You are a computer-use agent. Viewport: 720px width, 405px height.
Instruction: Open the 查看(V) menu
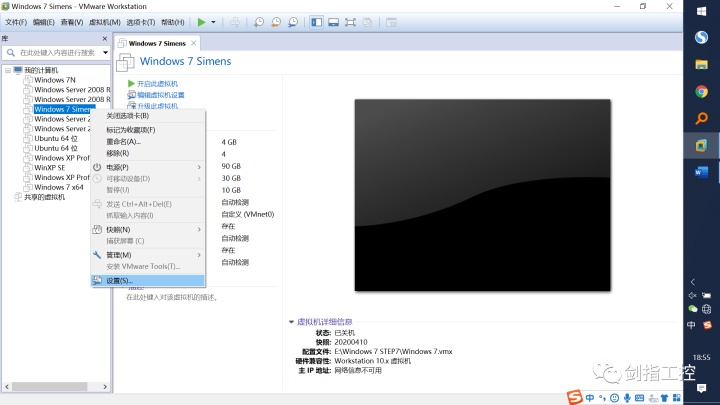(72, 22)
